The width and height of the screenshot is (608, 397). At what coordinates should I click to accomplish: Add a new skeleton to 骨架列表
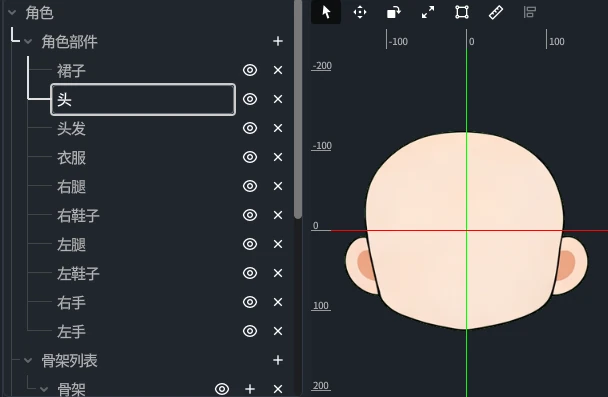click(x=278, y=360)
